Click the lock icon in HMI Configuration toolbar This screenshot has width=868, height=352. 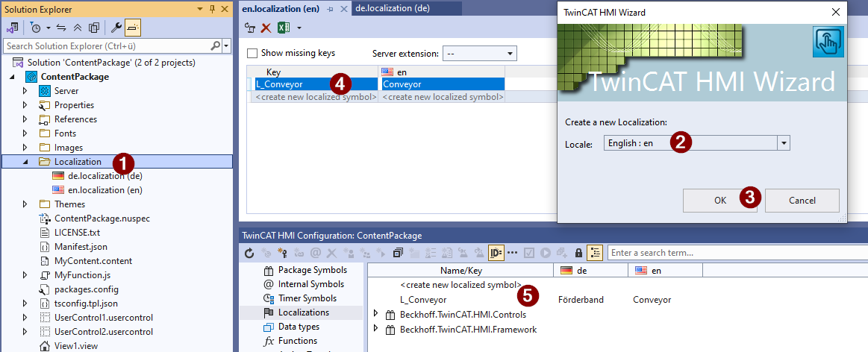point(578,253)
